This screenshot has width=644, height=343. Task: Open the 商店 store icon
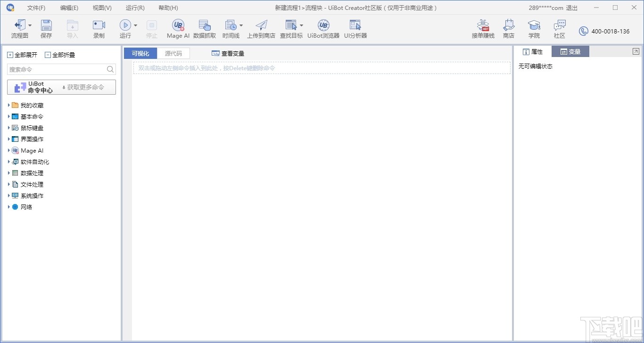click(x=509, y=25)
